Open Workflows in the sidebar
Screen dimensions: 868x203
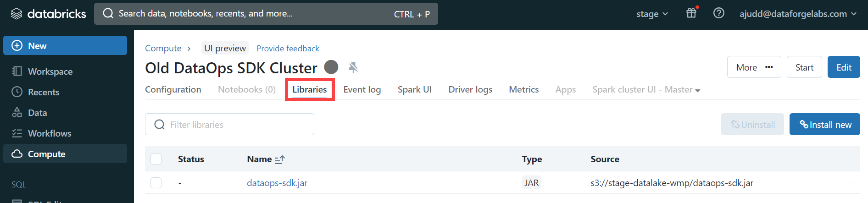pos(65,133)
